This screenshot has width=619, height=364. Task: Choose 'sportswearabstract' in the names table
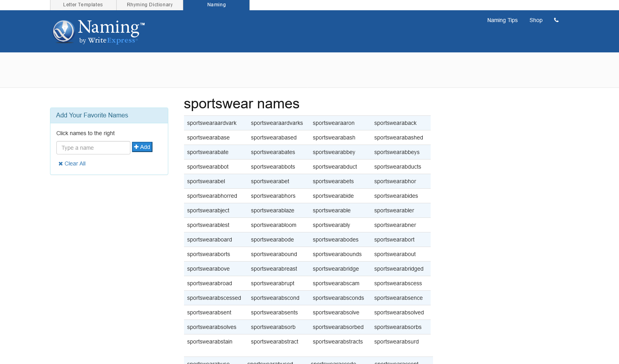[x=274, y=342]
